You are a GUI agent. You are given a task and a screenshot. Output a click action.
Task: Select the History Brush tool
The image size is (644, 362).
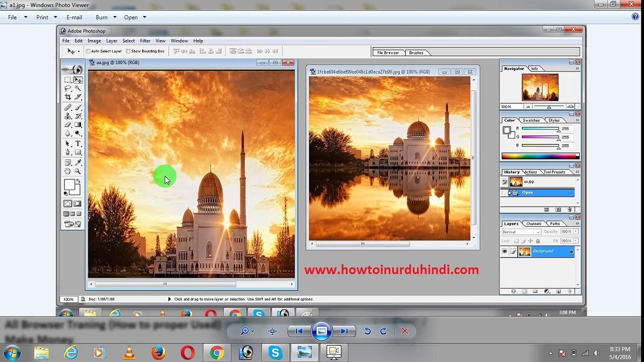click(78, 116)
